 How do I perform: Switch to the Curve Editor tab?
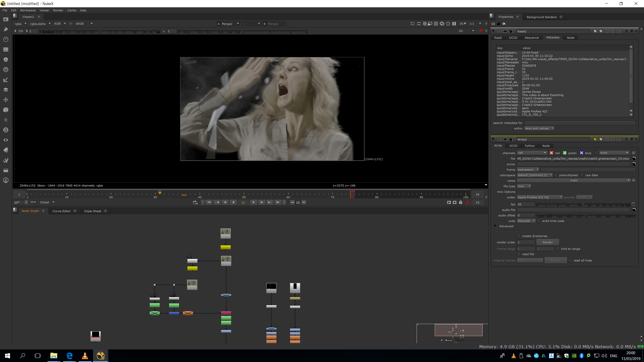tap(61, 211)
